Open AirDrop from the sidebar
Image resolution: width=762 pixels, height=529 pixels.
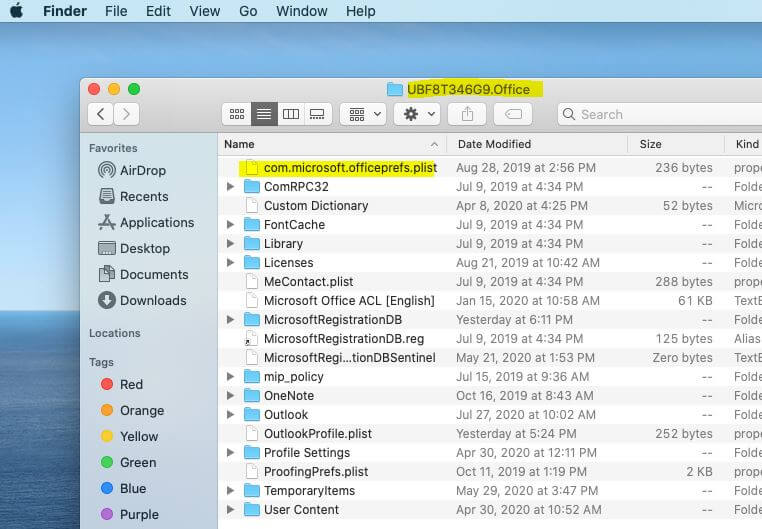click(142, 170)
